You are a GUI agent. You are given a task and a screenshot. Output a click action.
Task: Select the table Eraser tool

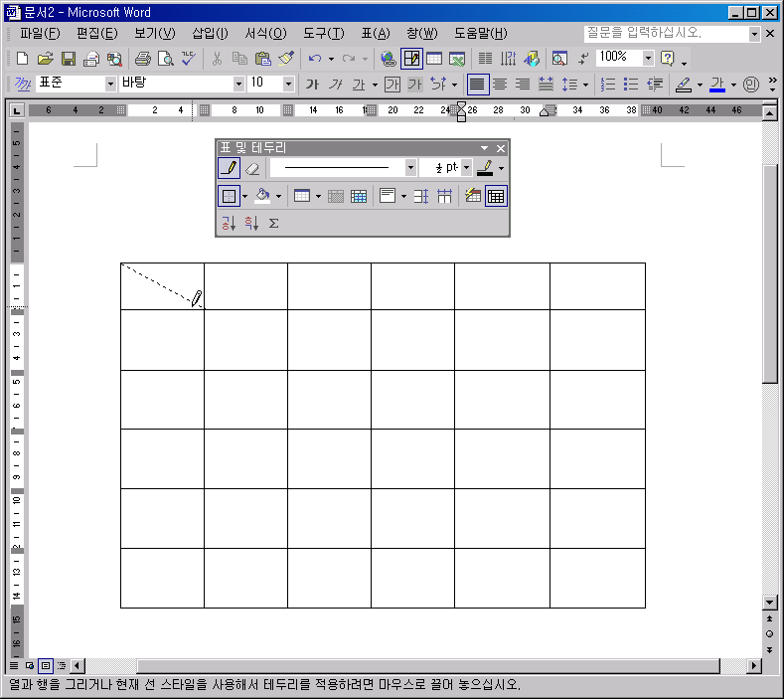[x=252, y=168]
